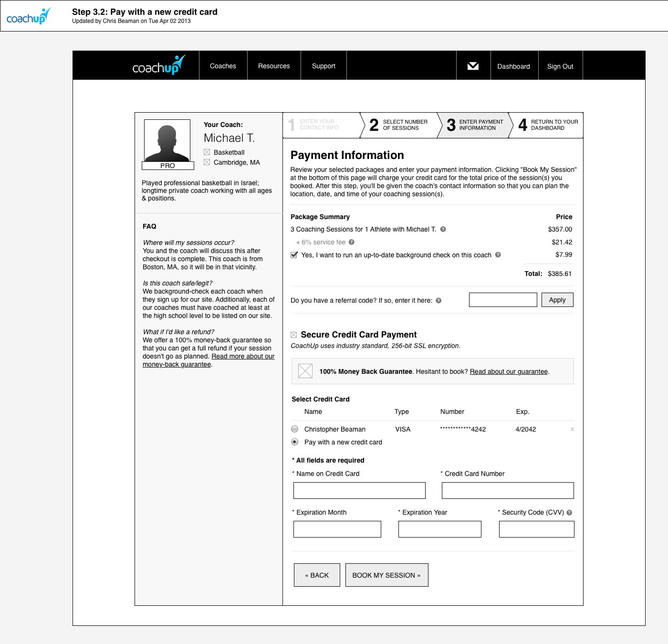Click the CoachUp logo in top document header
The image size is (668, 644).
coord(29,16)
